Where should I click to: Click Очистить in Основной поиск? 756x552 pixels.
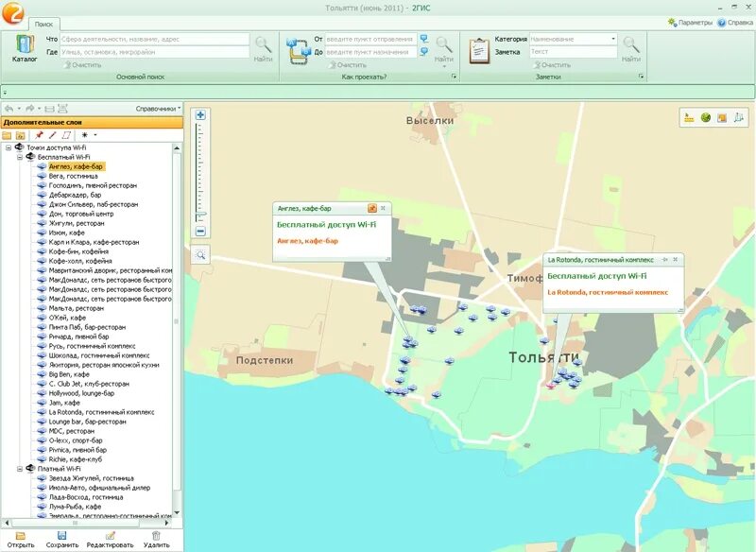[82, 64]
